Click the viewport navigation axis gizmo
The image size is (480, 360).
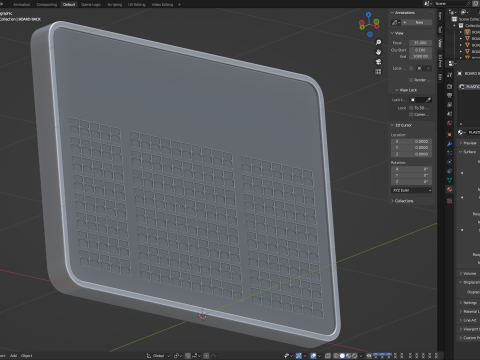point(369,24)
